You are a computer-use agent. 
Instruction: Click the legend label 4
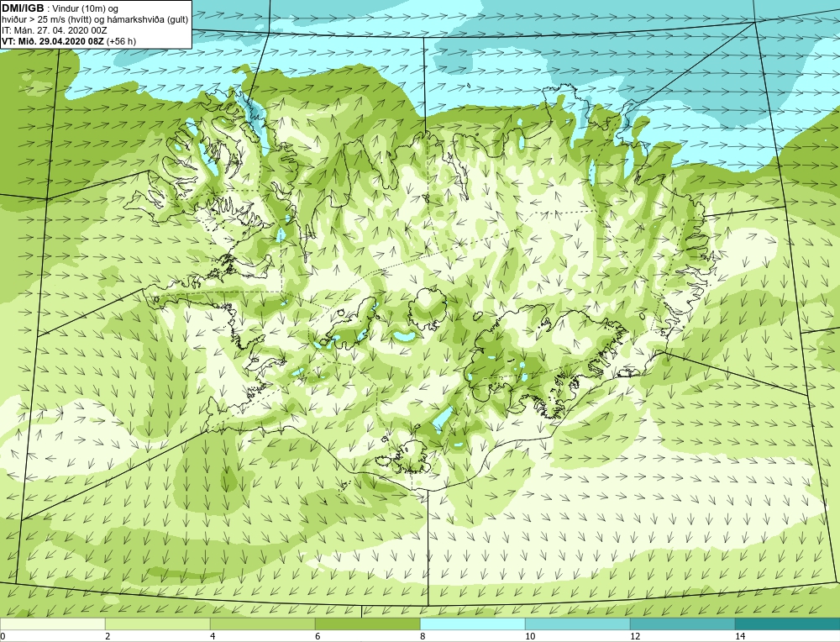click(213, 636)
